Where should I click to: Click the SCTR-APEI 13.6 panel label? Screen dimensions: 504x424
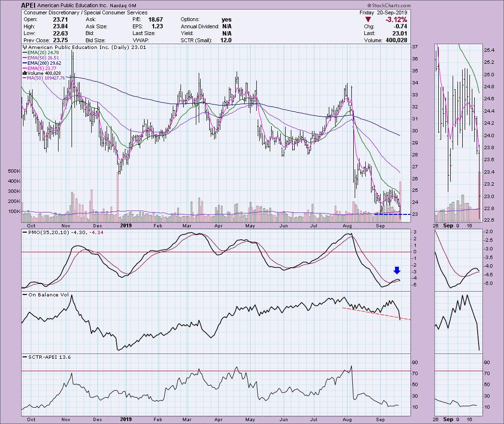tap(49, 357)
